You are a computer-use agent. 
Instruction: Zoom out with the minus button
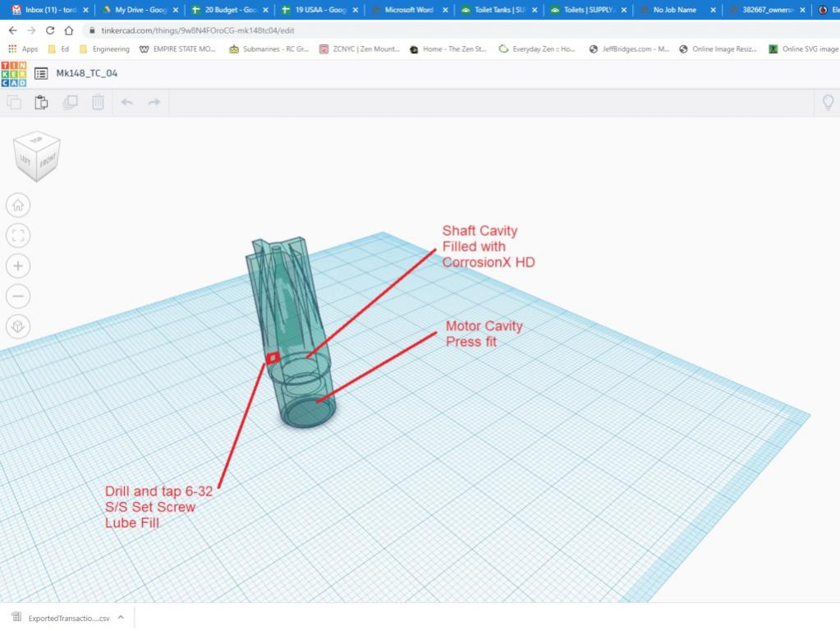(18, 296)
